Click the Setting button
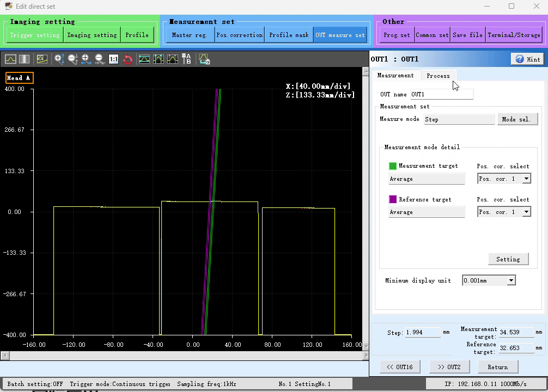 pos(508,259)
